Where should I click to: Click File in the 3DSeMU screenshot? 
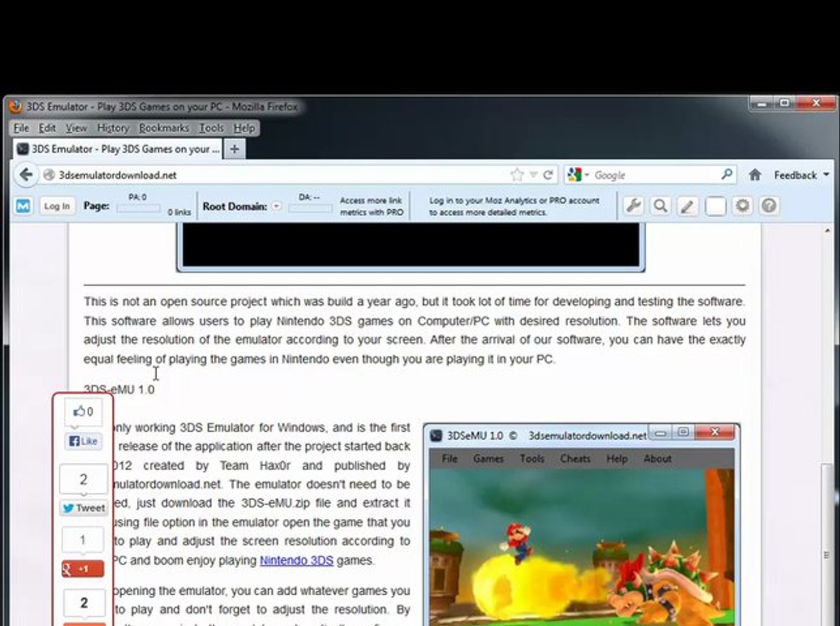click(x=449, y=458)
